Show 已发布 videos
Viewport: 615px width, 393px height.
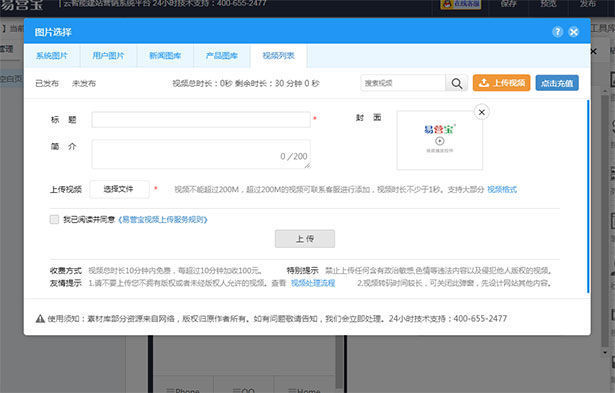coord(47,83)
